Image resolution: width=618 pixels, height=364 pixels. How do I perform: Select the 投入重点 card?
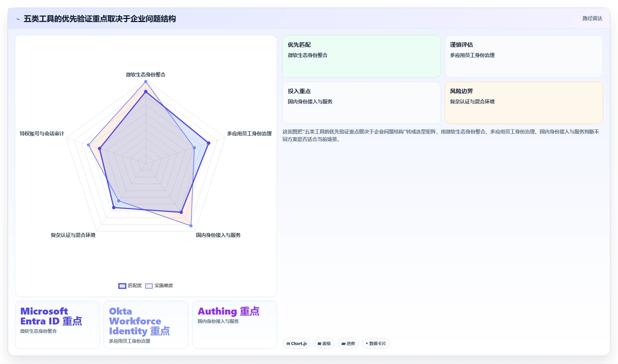click(362, 103)
